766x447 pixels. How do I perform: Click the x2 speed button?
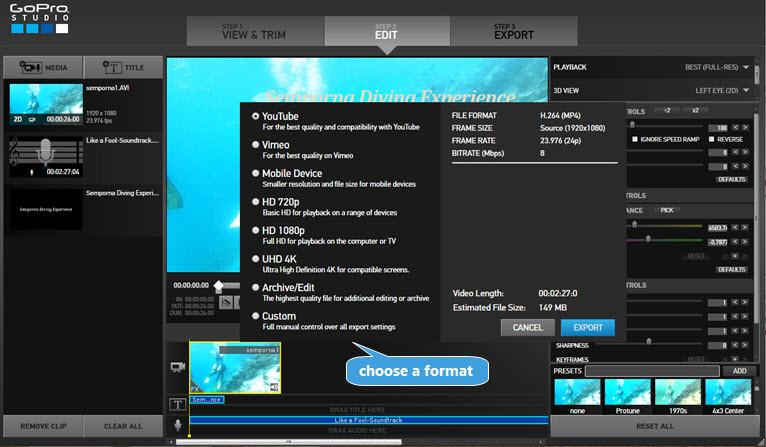click(695, 110)
